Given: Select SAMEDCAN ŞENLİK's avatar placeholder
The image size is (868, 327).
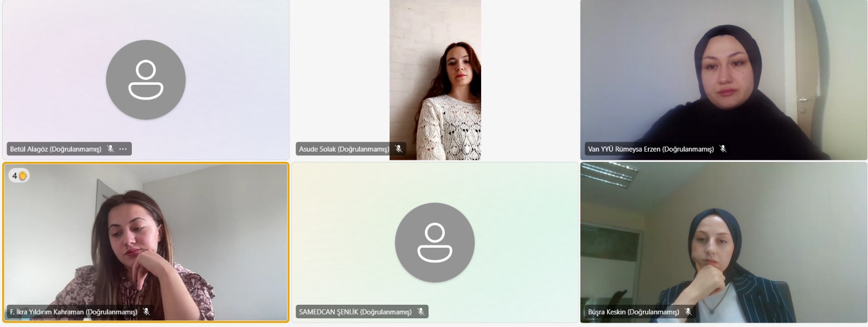Looking at the screenshot, I should [435, 242].
